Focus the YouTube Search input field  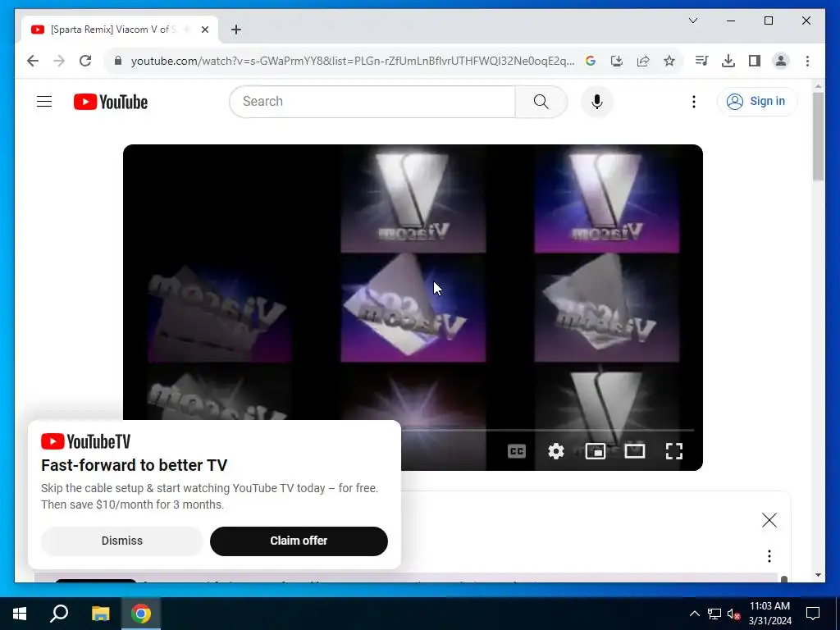click(x=372, y=101)
